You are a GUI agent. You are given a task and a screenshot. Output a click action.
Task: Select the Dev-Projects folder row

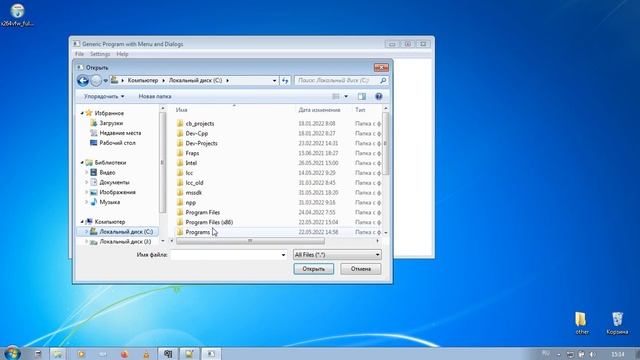tap(278, 143)
